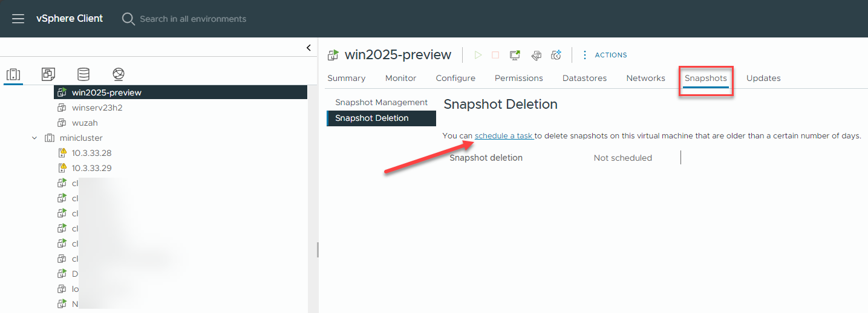868x313 pixels.
Task: Power on the win2025-preview VM
Action: [x=478, y=55]
